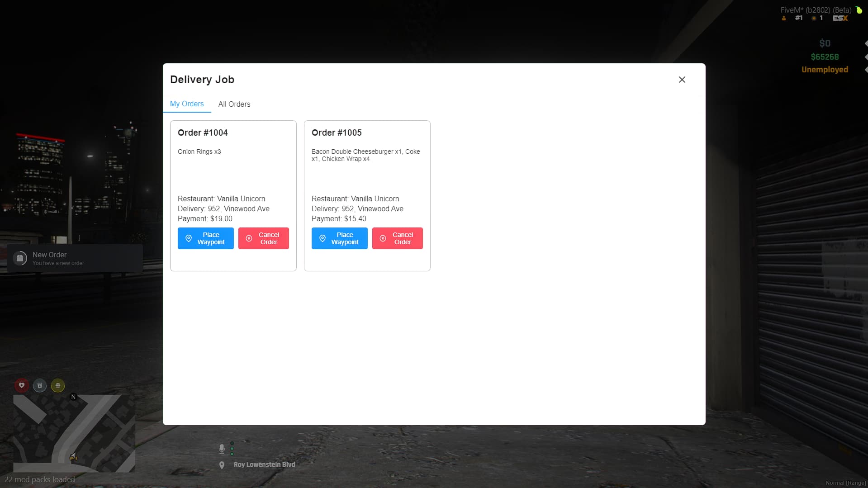868x488 pixels.
Task: Click the New Order notification icon
Action: (x=21, y=258)
